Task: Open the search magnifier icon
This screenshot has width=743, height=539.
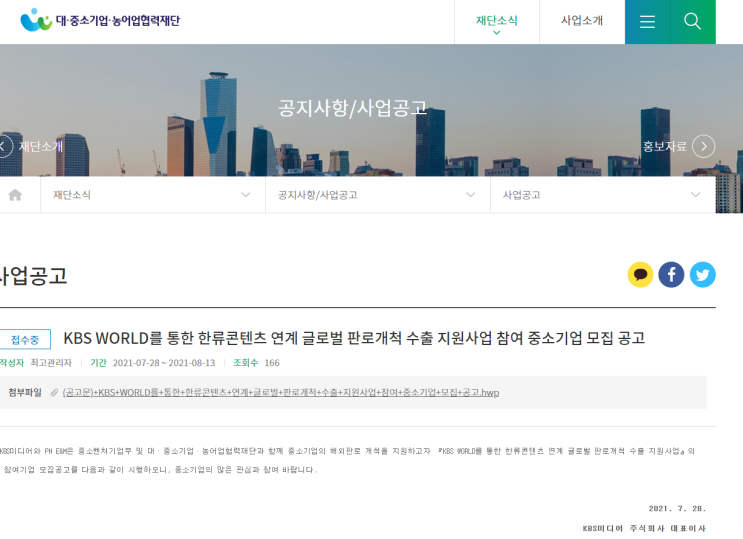Action: coord(693,22)
